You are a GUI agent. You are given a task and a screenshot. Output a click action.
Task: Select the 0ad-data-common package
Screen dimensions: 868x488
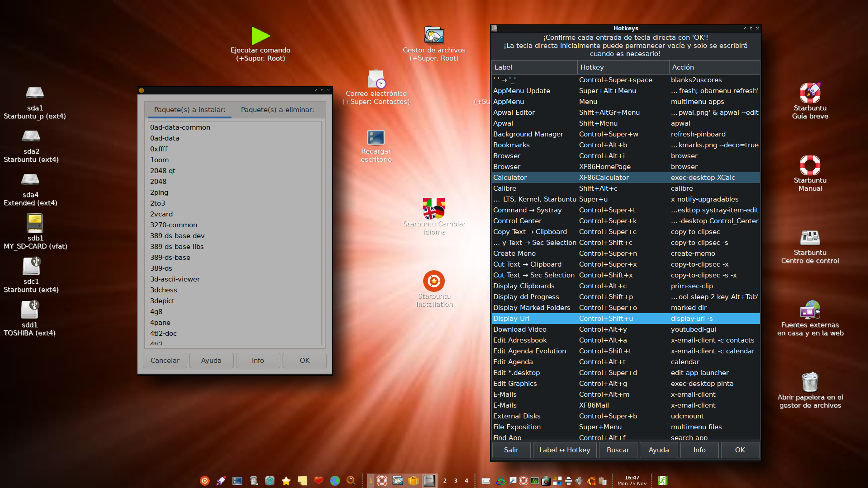pyautogui.click(x=235, y=127)
